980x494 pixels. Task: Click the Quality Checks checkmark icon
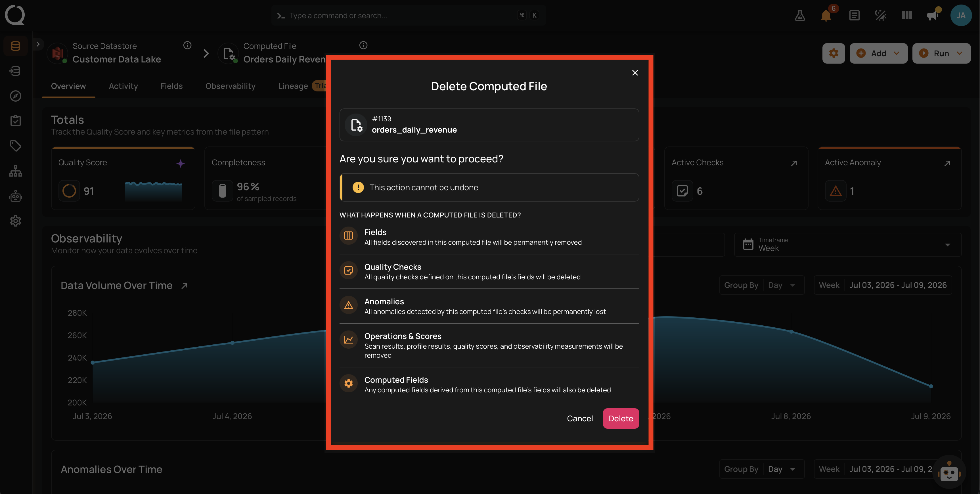[x=348, y=270]
